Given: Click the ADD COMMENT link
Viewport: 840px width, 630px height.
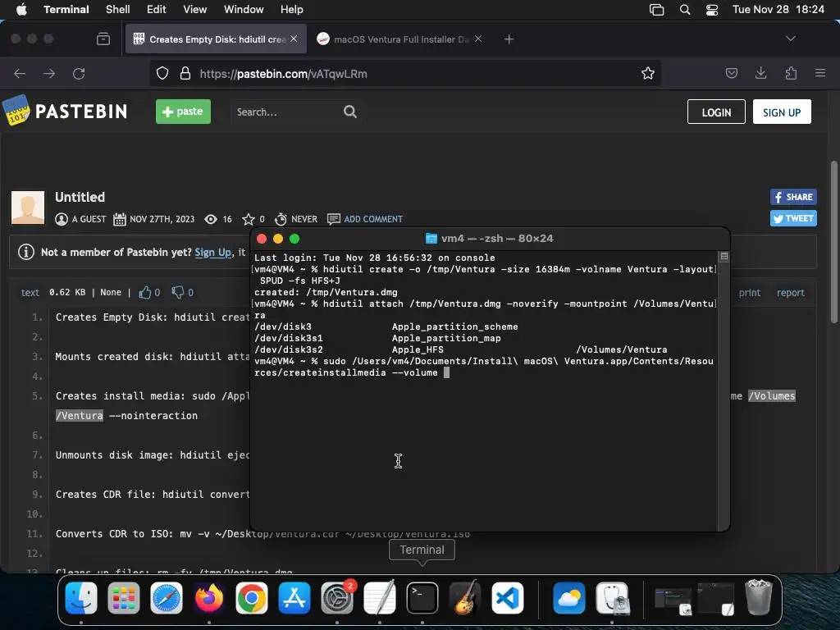Looking at the screenshot, I should pyautogui.click(x=373, y=219).
